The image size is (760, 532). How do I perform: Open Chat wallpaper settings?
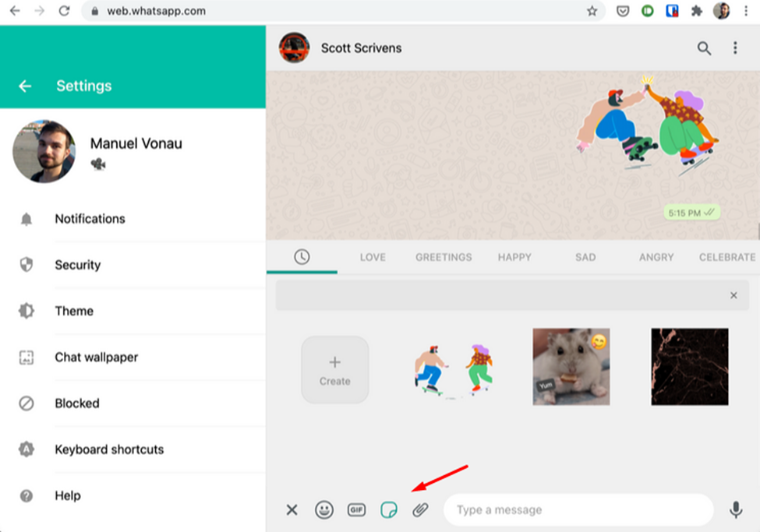[x=133, y=357]
